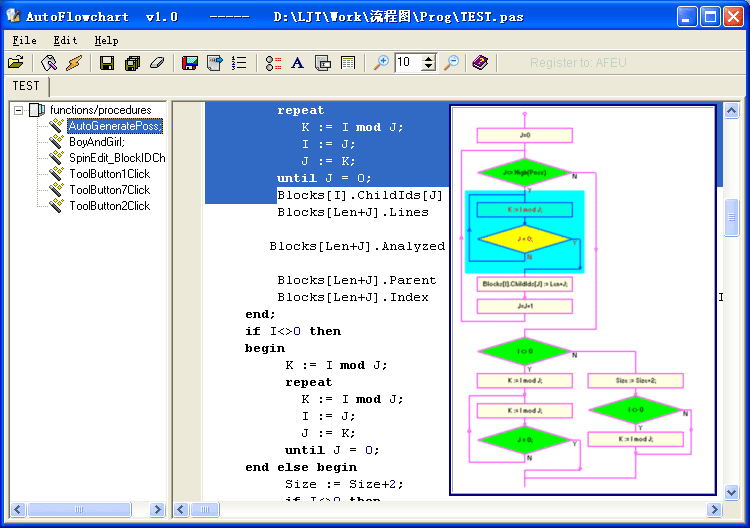
Task: Click the stacked floppy disks Save All icon
Action: point(132,63)
